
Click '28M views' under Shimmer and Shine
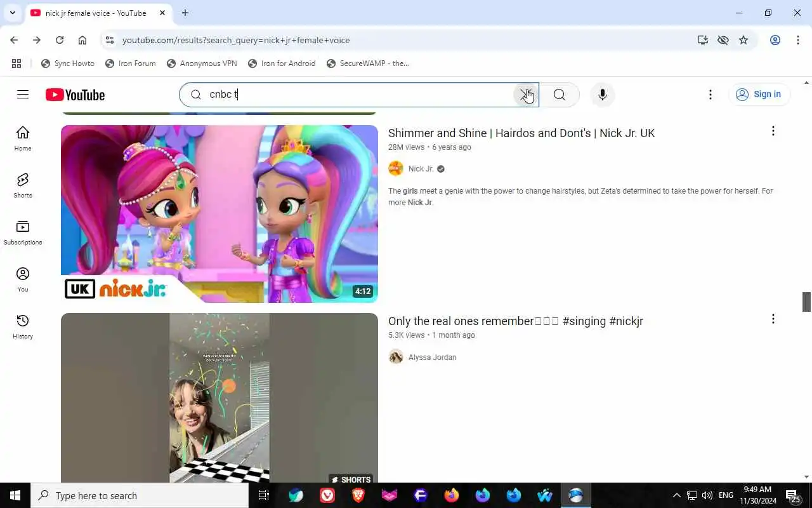coord(406,147)
